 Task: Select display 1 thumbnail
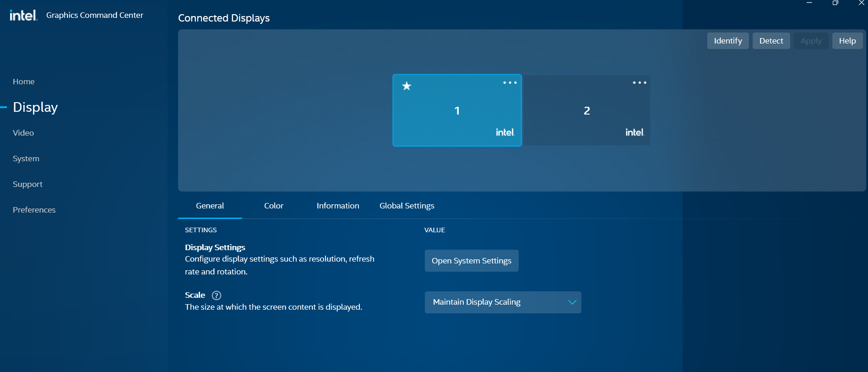click(457, 110)
